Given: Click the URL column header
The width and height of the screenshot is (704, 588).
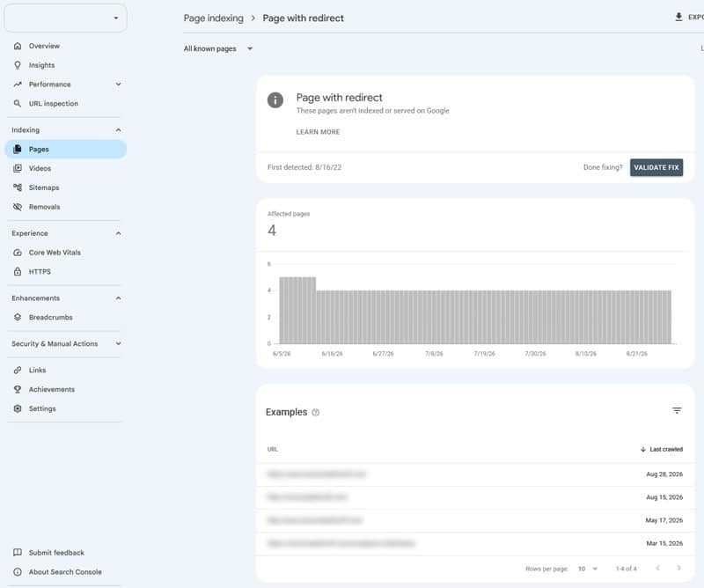Looking at the screenshot, I should 273,449.
